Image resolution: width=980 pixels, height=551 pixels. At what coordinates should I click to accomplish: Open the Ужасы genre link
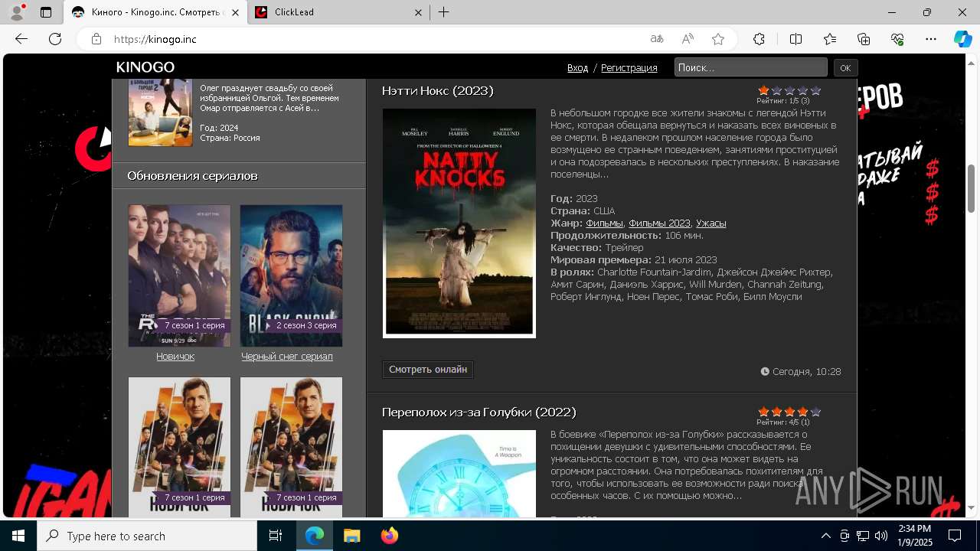pyautogui.click(x=710, y=223)
